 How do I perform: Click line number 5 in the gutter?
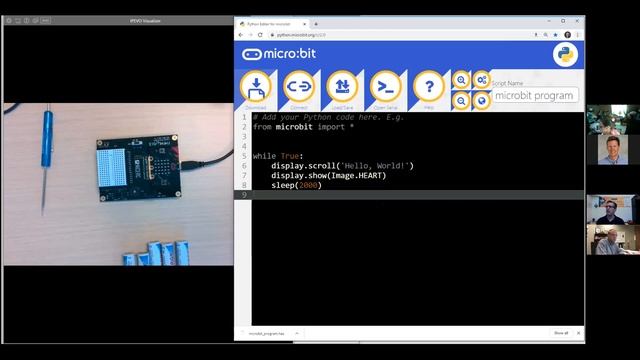pyautogui.click(x=244, y=156)
